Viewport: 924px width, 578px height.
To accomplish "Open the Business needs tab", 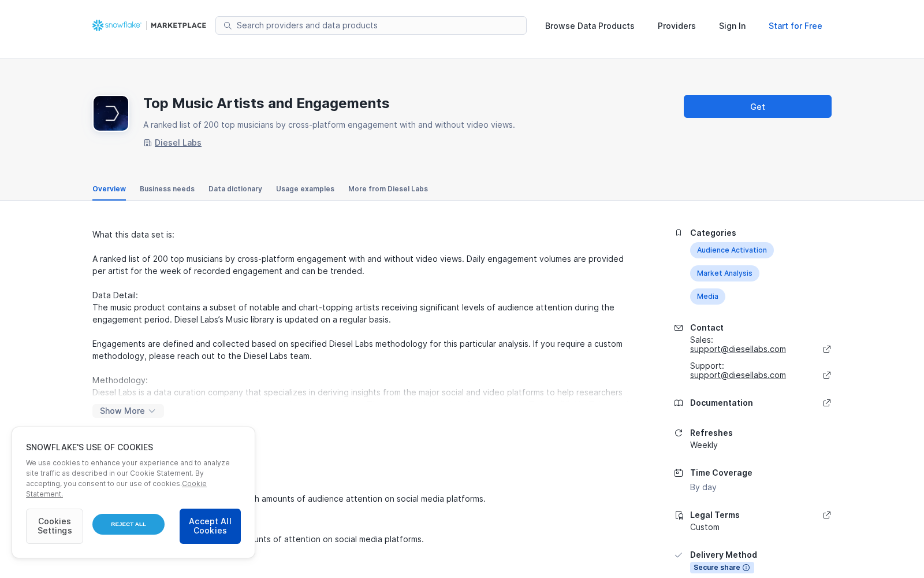I will coord(167,189).
